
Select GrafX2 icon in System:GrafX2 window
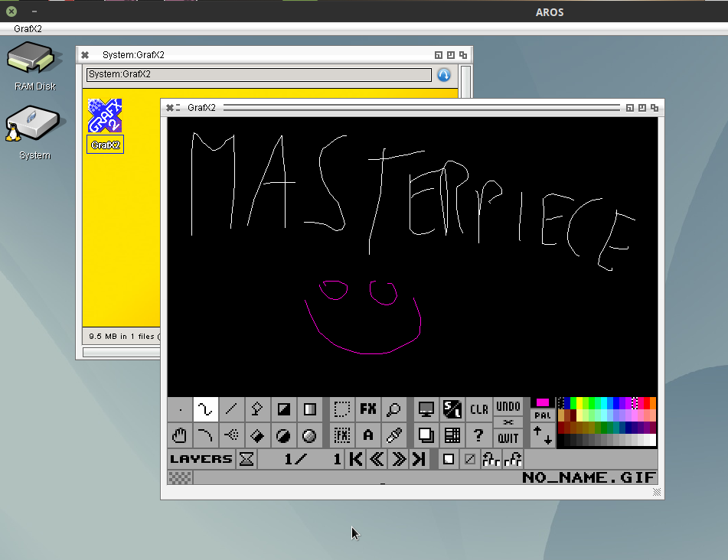[x=105, y=125]
